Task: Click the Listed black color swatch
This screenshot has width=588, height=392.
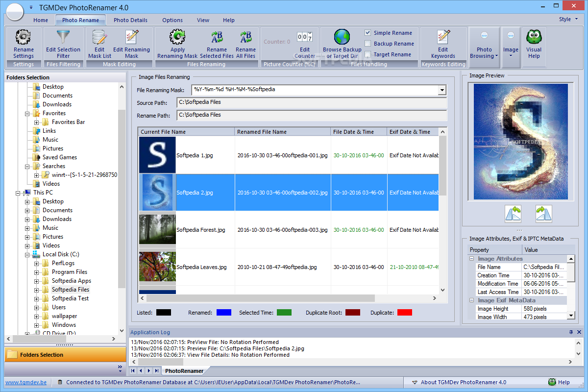Action: [164, 312]
